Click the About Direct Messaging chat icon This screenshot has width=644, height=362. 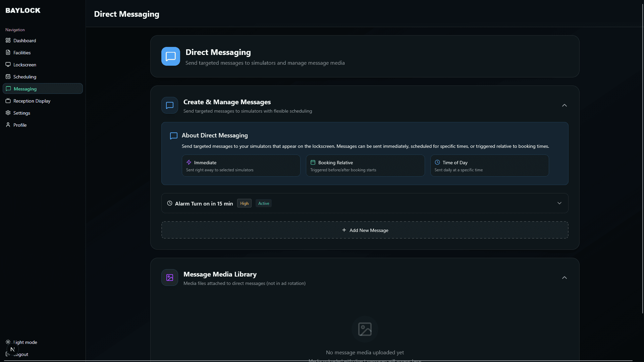[x=174, y=136]
